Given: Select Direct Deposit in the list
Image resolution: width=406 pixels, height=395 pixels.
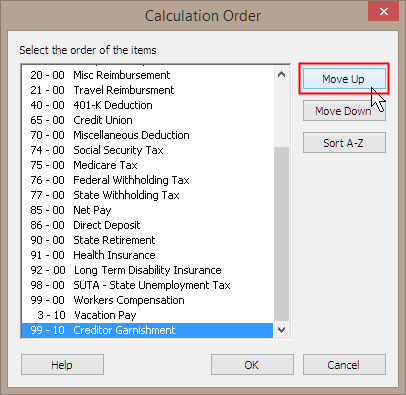Looking at the screenshot, I should [147, 225].
